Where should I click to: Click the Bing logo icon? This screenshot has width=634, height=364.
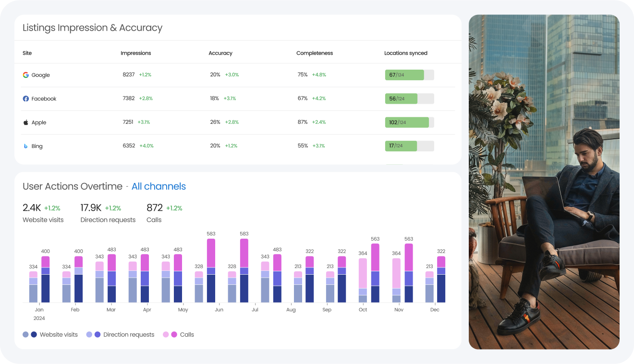[x=26, y=146]
